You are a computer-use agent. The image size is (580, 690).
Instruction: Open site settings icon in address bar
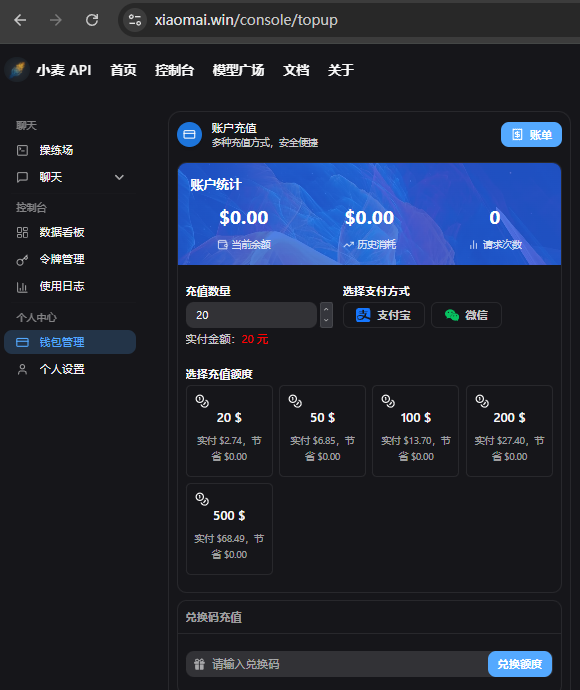(135, 20)
